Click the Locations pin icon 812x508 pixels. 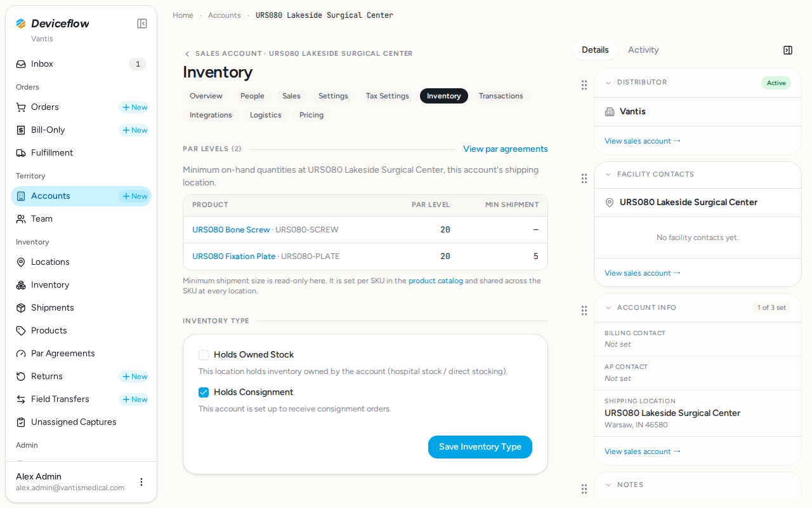point(21,262)
